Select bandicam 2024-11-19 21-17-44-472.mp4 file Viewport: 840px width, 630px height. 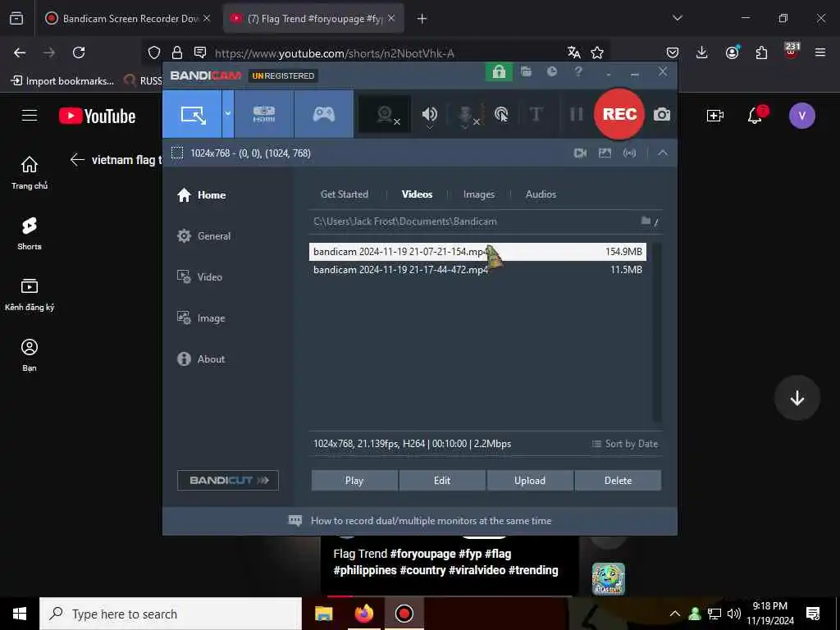pyautogui.click(x=477, y=270)
